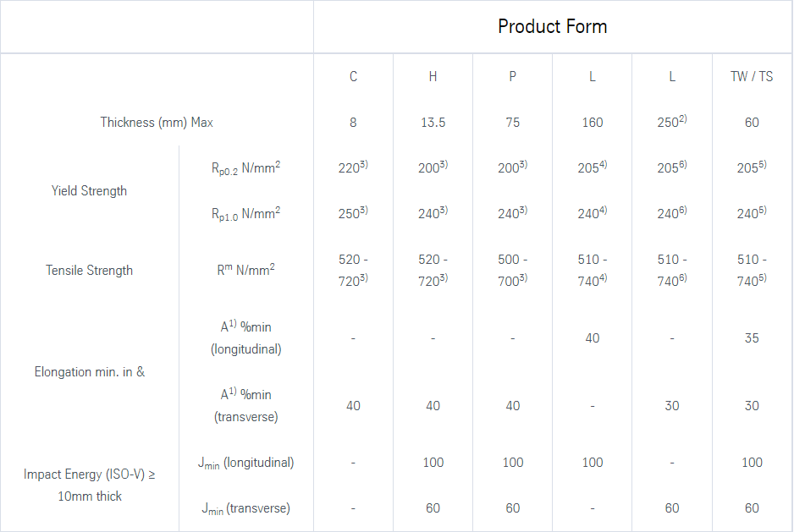Select the 75 thickness value
The image size is (794, 532).
[512, 123]
